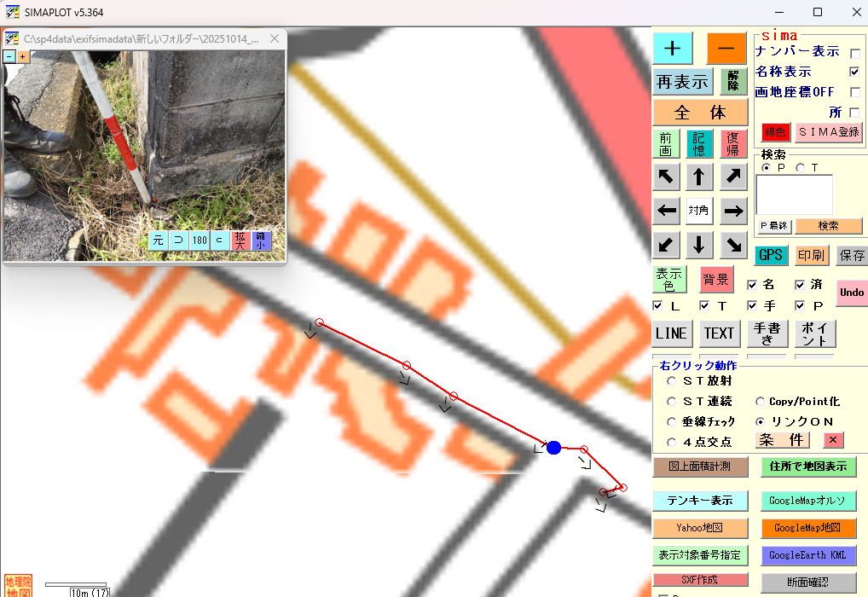Screen dimensions: 868x597
Task: Open GoogleMap地図
Action: click(807, 528)
